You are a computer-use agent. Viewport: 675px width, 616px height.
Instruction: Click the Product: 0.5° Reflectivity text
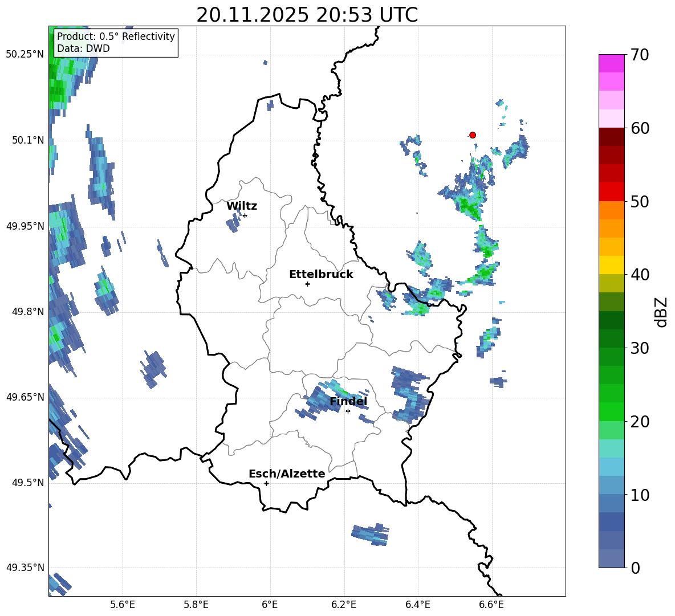tap(116, 36)
